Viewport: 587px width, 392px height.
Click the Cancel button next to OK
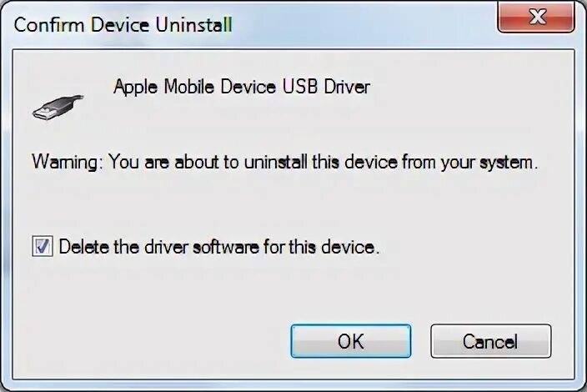click(491, 341)
